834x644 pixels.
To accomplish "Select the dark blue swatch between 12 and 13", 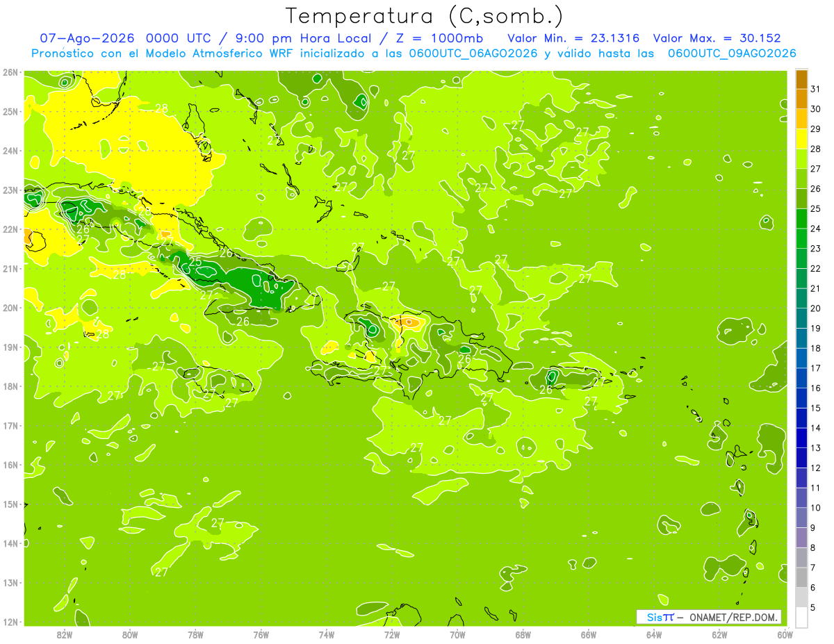I will (801, 458).
